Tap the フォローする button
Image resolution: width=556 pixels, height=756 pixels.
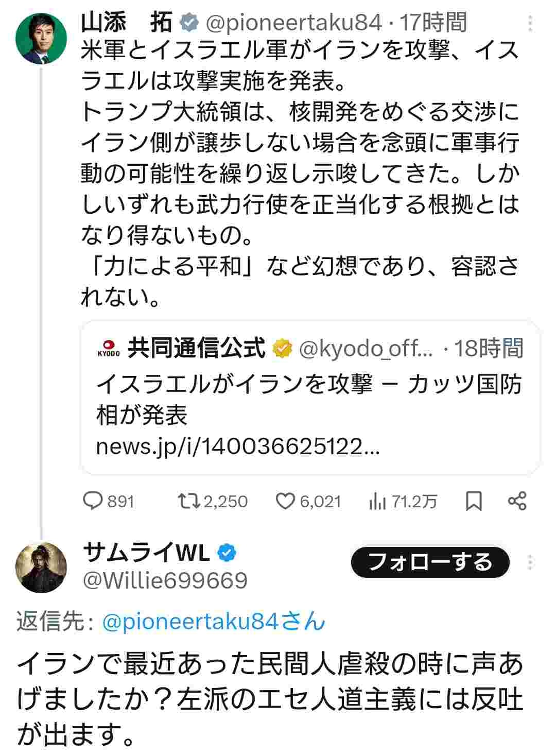click(430, 562)
